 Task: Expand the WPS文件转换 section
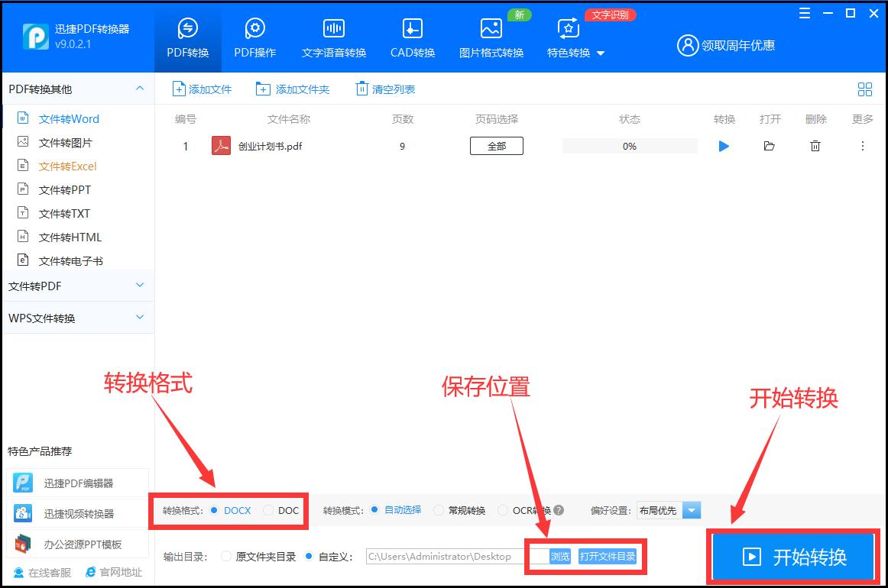click(x=76, y=318)
